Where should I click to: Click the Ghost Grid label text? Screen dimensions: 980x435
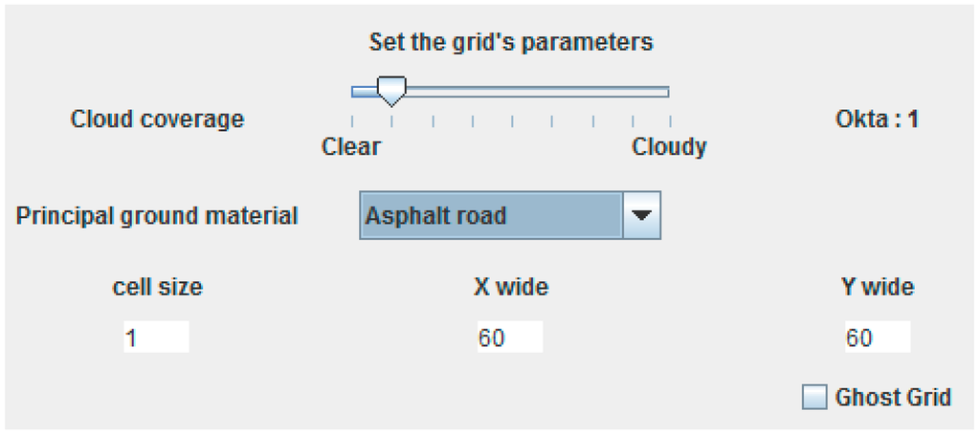coord(893,397)
